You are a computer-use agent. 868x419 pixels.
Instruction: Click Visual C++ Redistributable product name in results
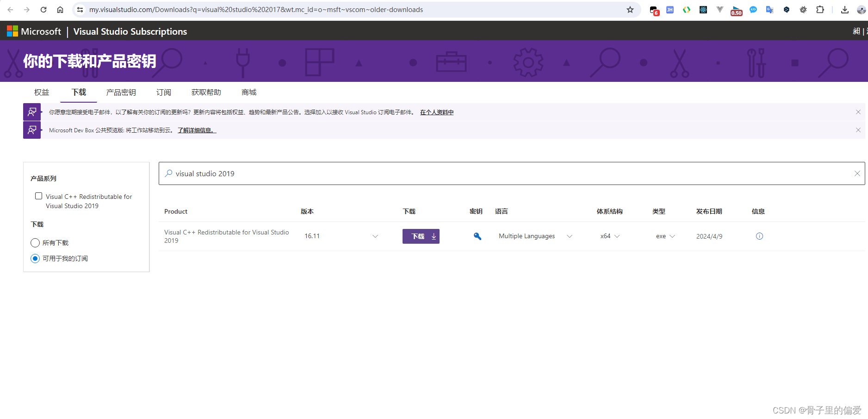(x=227, y=236)
